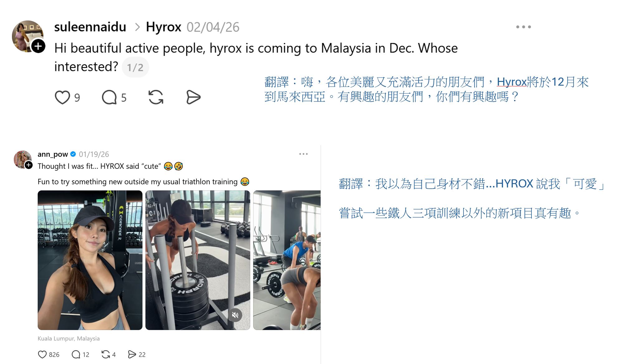Open the Kuala Lumpur, Malaysia location
The width and height of the screenshot is (644, 364).
[69, 338]
